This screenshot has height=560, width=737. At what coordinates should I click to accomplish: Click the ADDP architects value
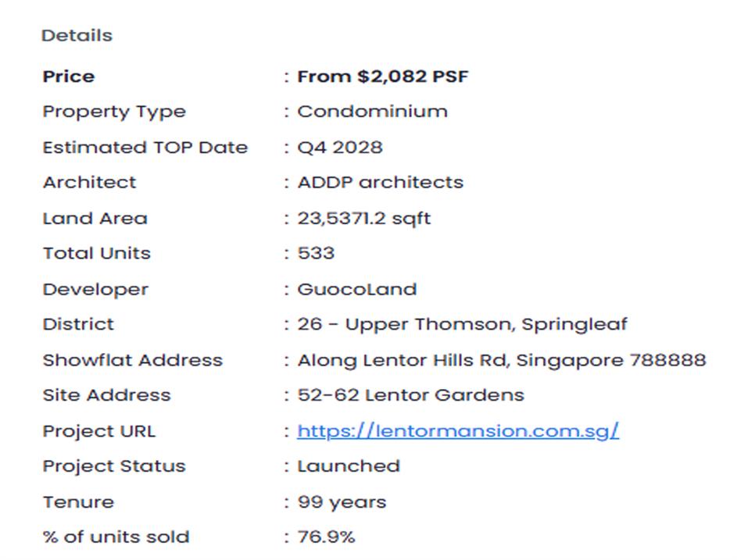[x=380, y=183]
